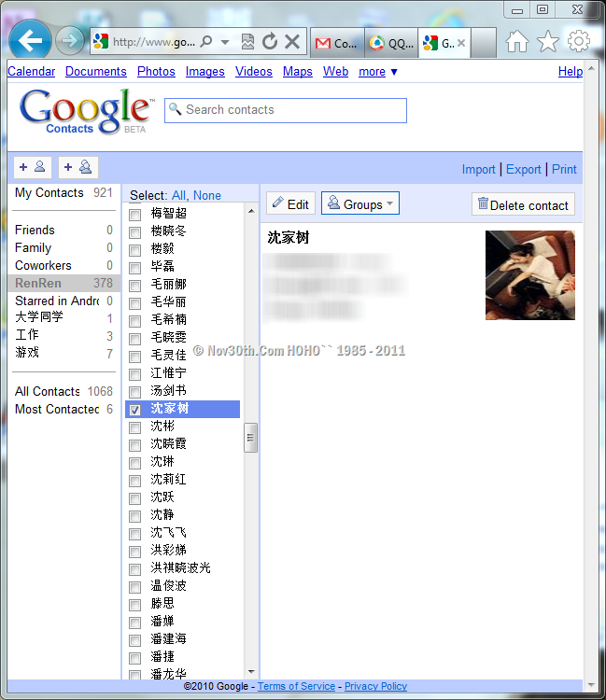Open the Maps link
The image size is (606, 700).
[x=298, y=72]
